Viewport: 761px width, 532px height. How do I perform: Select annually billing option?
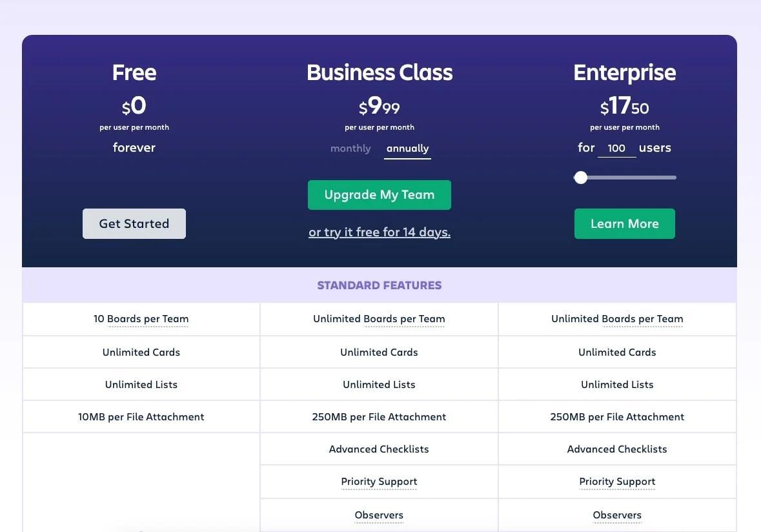pyautogui.click(x=407, y=148)
